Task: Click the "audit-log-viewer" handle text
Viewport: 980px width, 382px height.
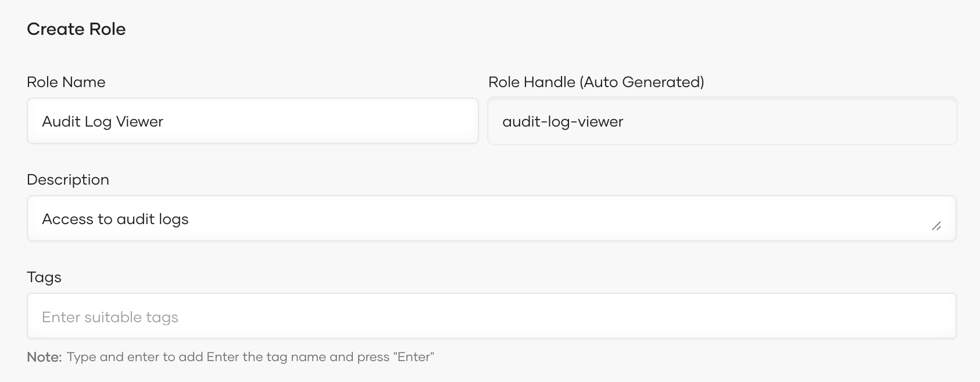Action: (563, 121)
